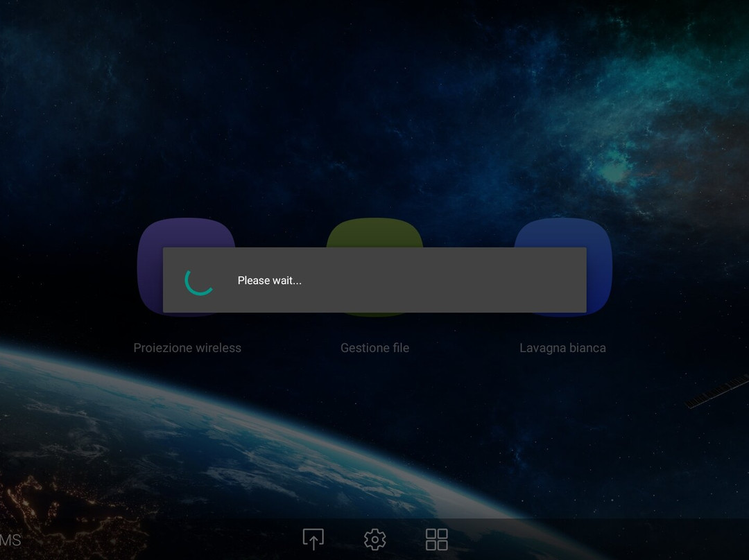Select the "Lavagna bianca" text label

[562, 348]
